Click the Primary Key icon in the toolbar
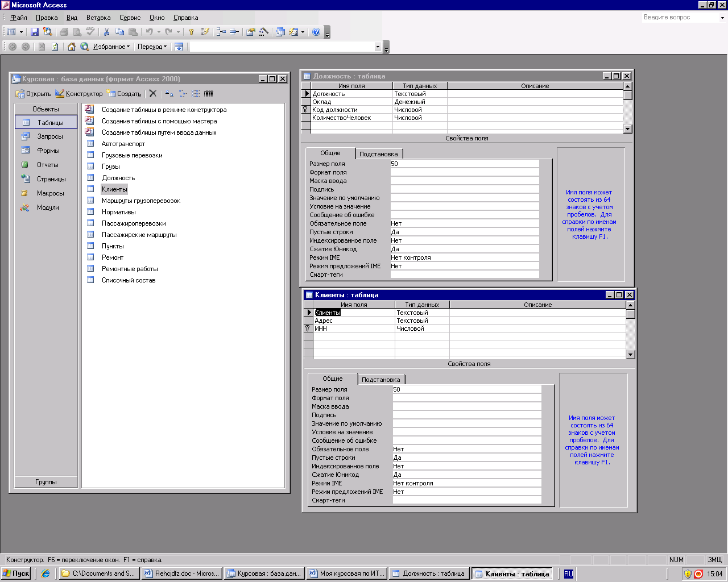728x582 pixels. [192, 32]
